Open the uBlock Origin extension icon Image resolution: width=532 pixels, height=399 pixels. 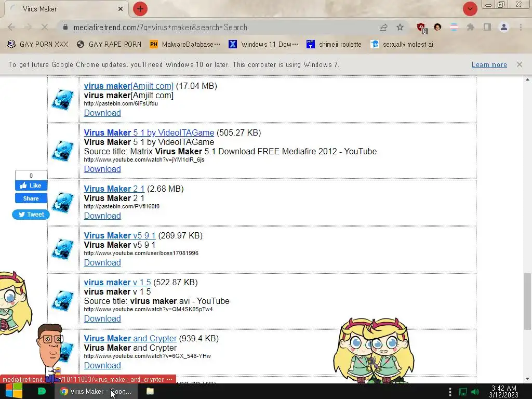(x=422, y=28)
